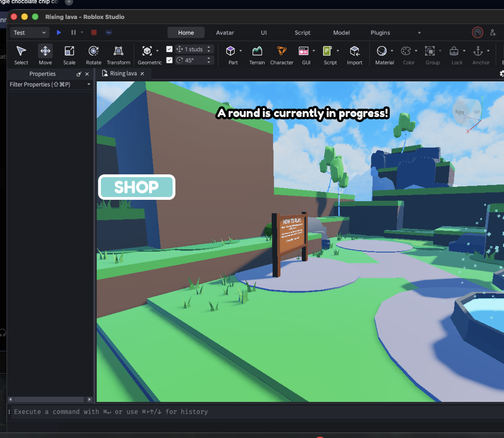Open the Import tool
Screen dimensions: 504x438
tap(355, 55)
